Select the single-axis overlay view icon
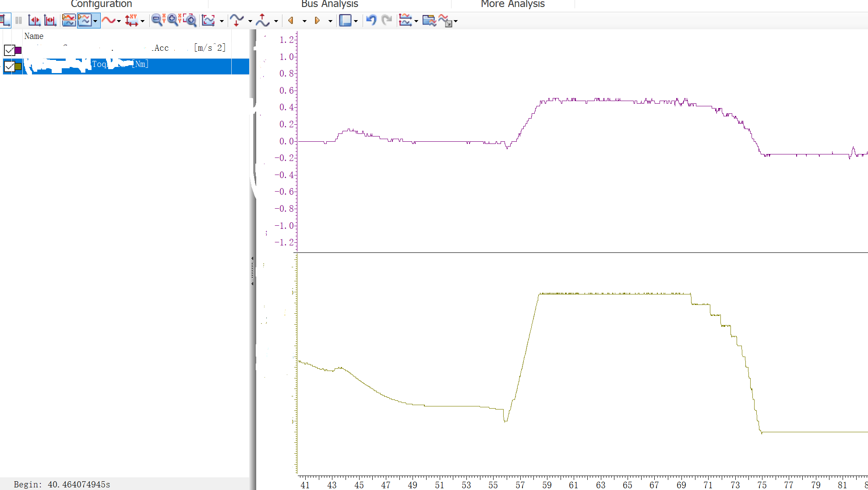The height and width of the screenshot is (490, 868). [x=68, y=21]
